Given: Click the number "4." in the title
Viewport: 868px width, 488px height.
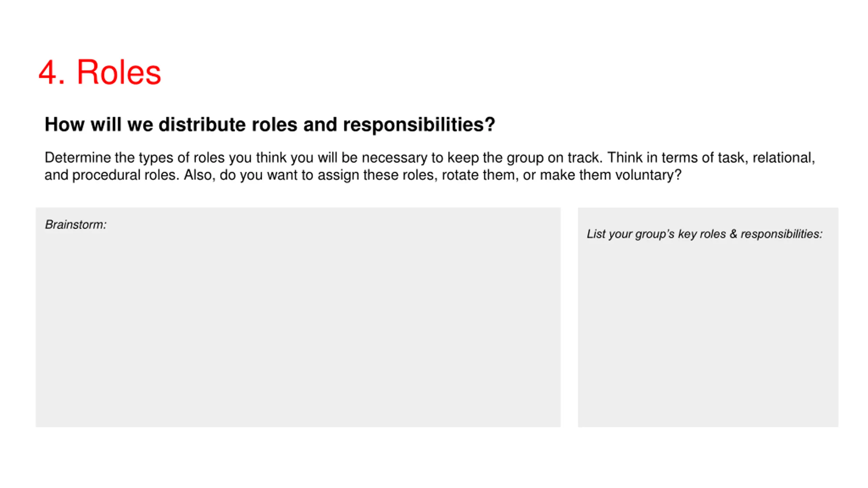Looking at the screenshot, I should pyautogui.click(x=51, y=72).
